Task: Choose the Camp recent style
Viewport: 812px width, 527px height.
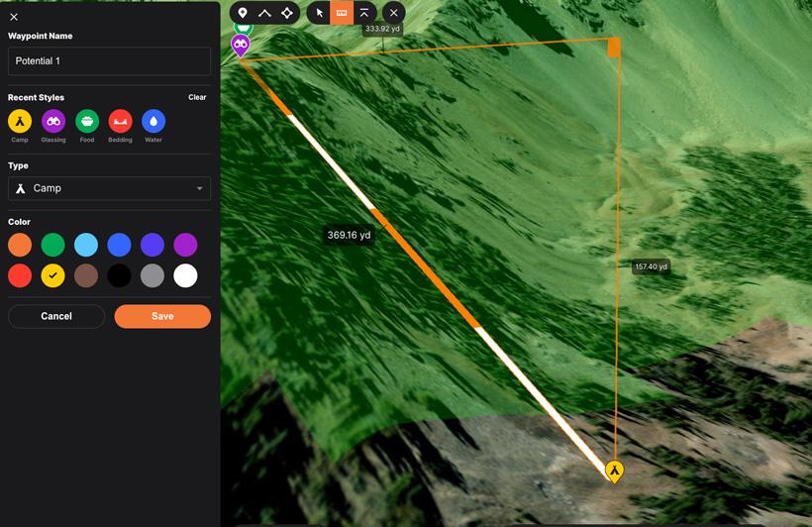Action: (20, 122)
